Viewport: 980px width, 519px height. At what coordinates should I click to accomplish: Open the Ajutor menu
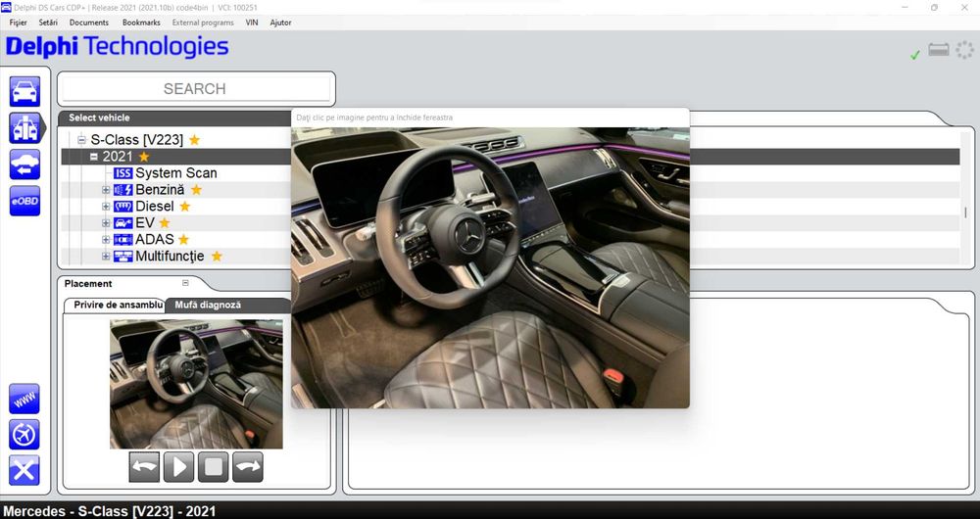click(280, 23)
